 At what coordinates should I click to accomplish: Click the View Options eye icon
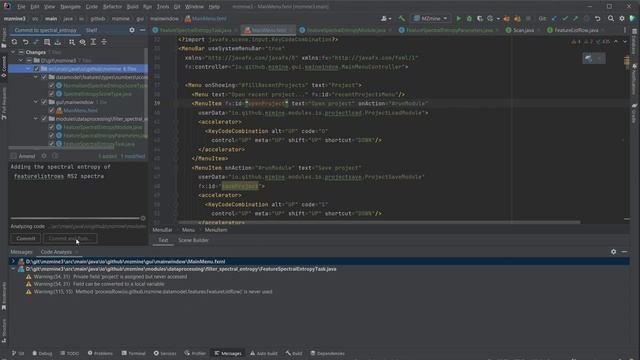82,42
